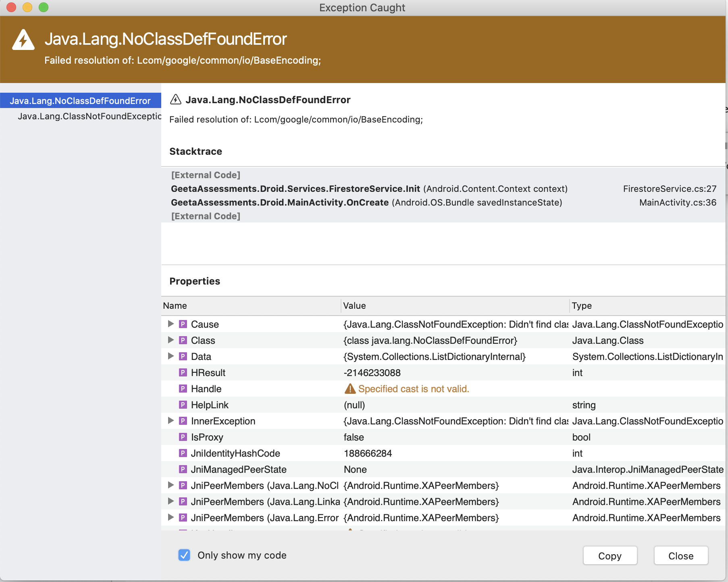
Task: Click the Java.Lang.Class type cell
Action: pyautogui.click(x=607, y=340)
